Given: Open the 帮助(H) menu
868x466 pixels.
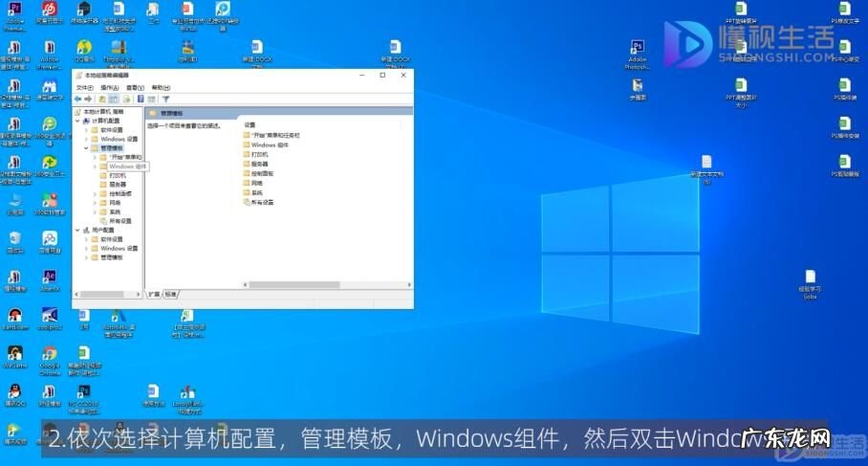Looking at the screenshot, I should click(x=161, y=87).
